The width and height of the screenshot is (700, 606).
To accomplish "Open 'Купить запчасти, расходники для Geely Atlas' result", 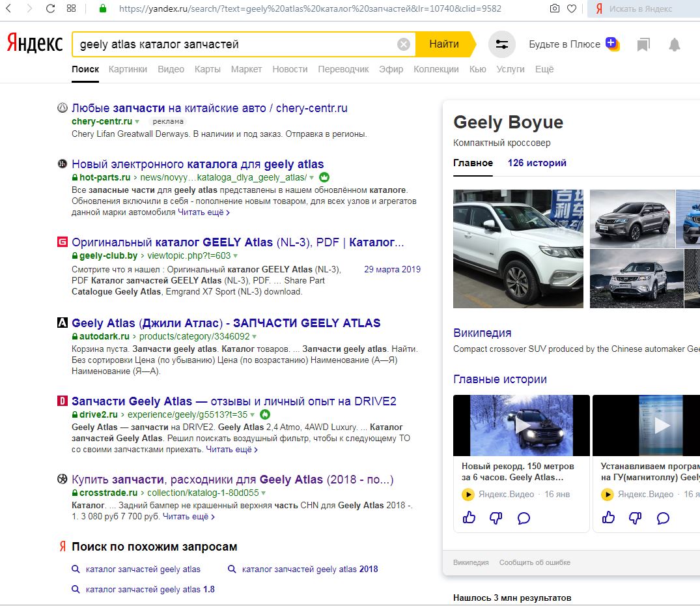I will click(x=232, y=480).
